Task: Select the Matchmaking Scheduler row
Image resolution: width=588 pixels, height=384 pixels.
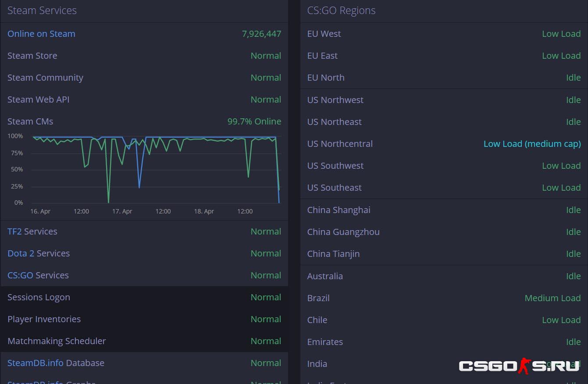Action: (x=144, y=341)
